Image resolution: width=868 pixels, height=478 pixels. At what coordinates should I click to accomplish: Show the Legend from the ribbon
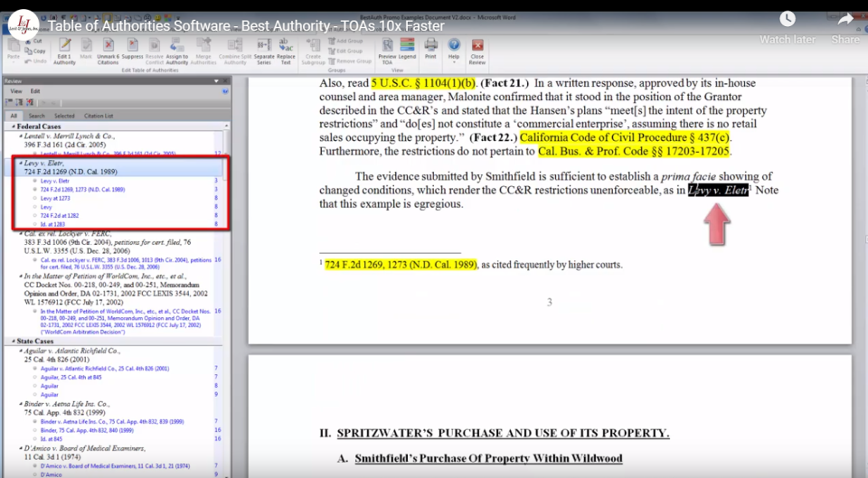coord(407,49)
